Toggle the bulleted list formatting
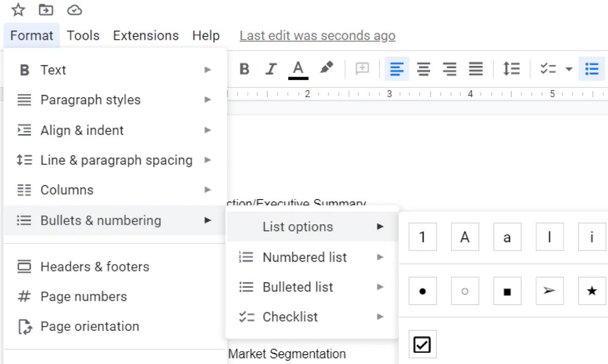Image resolution: width=608 pixels, height=364 pixels. [x=592, y=69]
